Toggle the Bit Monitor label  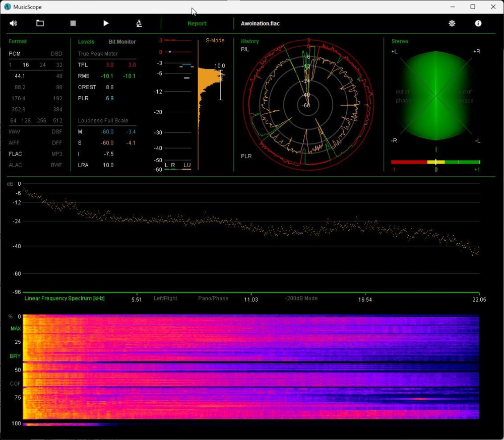coord(122,42)
